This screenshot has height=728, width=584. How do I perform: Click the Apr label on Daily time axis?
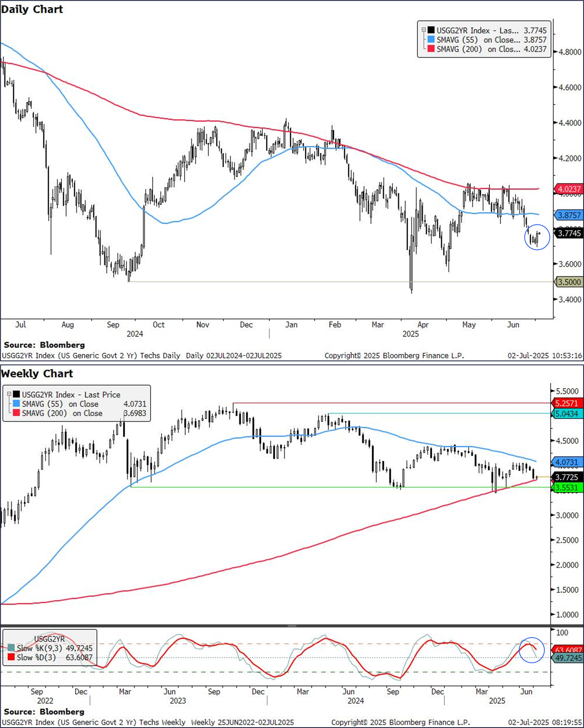click(x=423, y=325)
